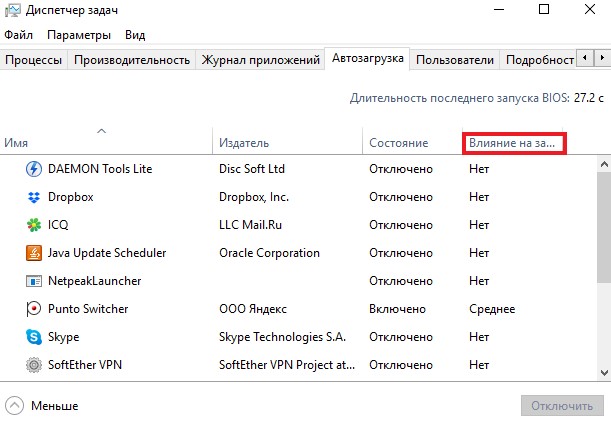The image size is (611, 429).
Task: Switch to the Пользователи tab
Action: click(455, 60)
